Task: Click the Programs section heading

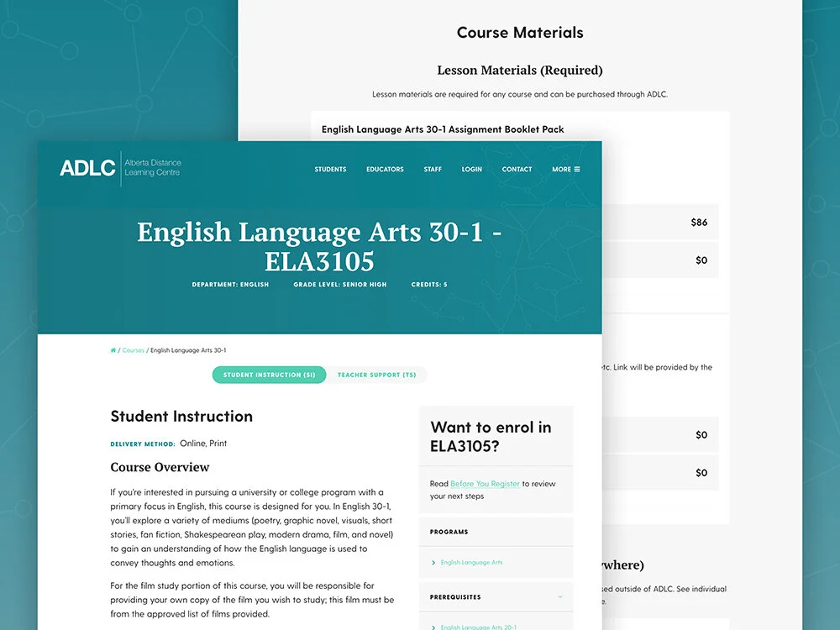Action: pyautogui.click(x=449, y=532)
